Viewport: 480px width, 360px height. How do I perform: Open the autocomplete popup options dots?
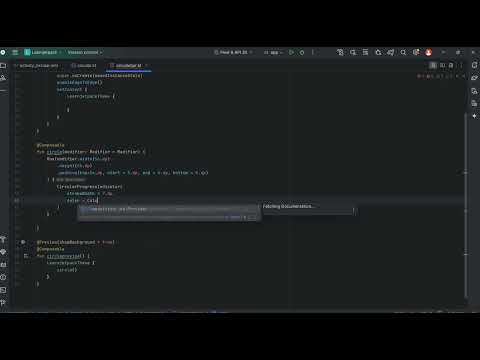(252, 217)
